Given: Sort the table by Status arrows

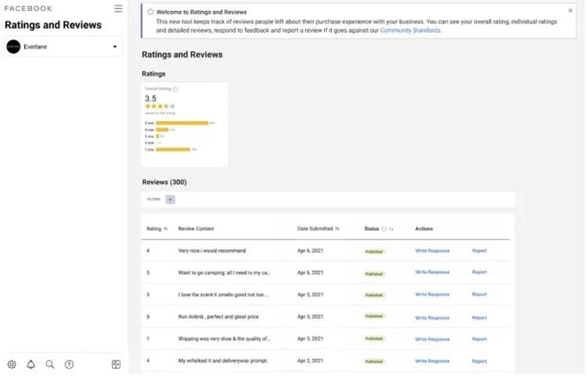Looking at the screenshot, I should tap(391, 229).
